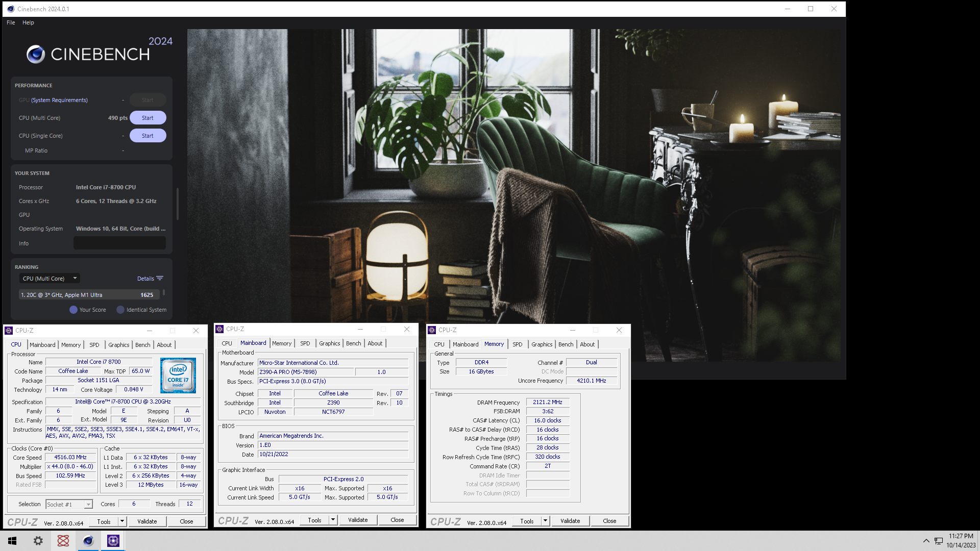Image resolution: width=980 pixels, height=551 pixels.
Task: Click the DRAM Frequency value 2121.2 MHz
Action: [x=548, y=403]
